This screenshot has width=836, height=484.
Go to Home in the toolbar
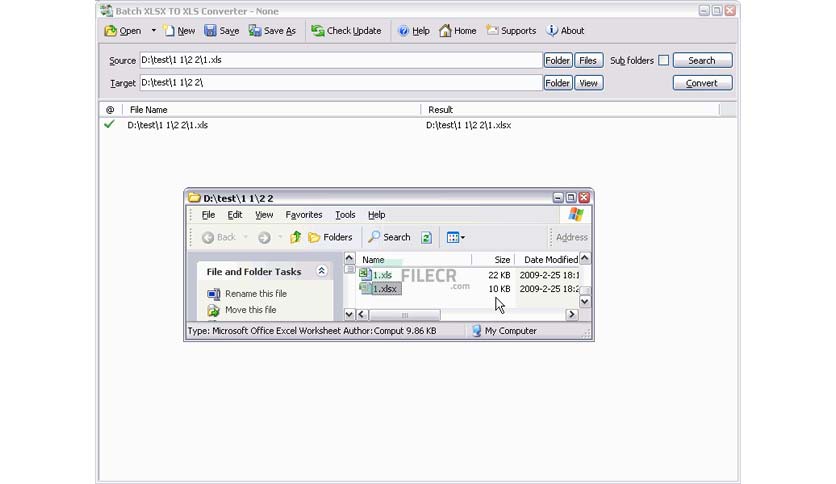point(457,30)
